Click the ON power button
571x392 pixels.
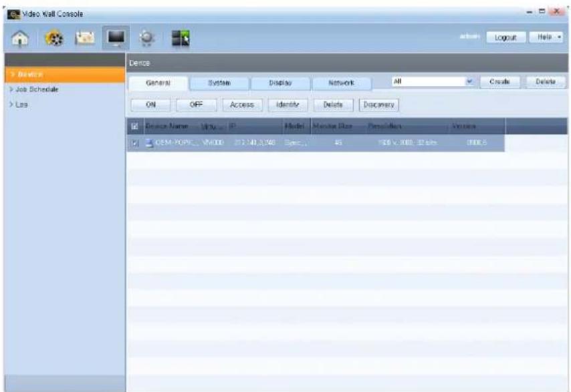coord(150,105)
